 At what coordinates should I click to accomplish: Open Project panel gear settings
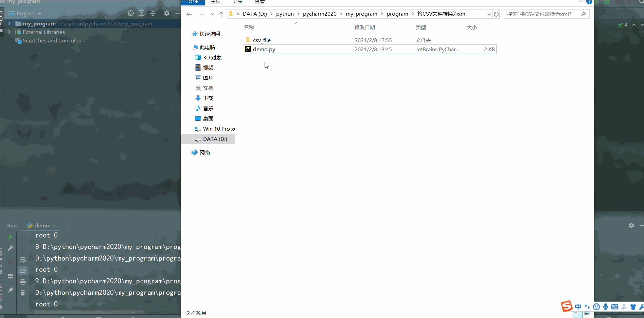point(166,13)
